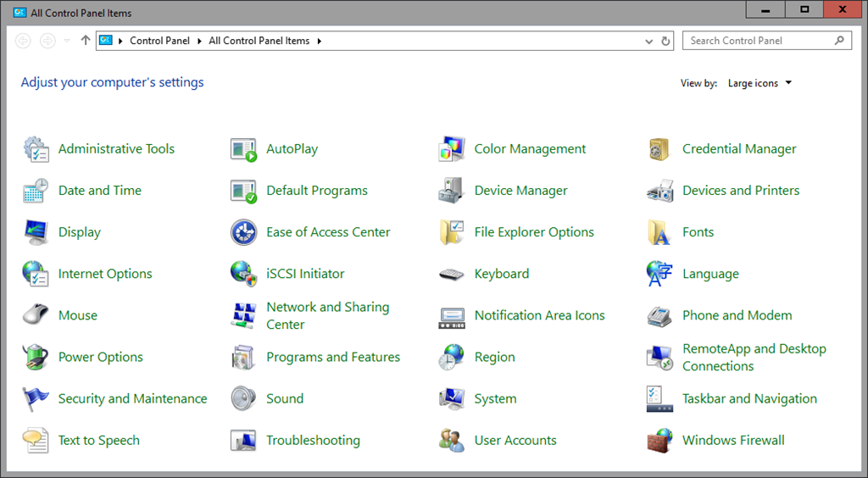Viewport: 868px width, 478px height.
Task: Click the Power Options battery icon
Action: [x=35, y=357]
